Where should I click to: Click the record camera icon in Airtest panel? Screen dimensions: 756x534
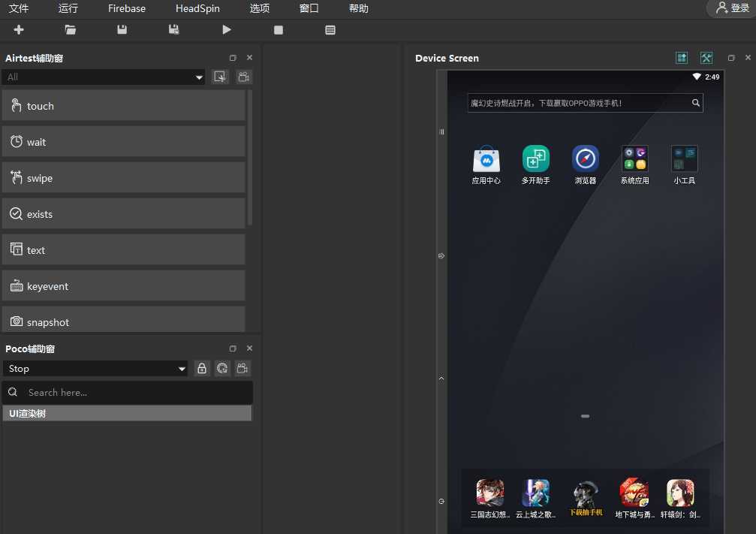244,77
